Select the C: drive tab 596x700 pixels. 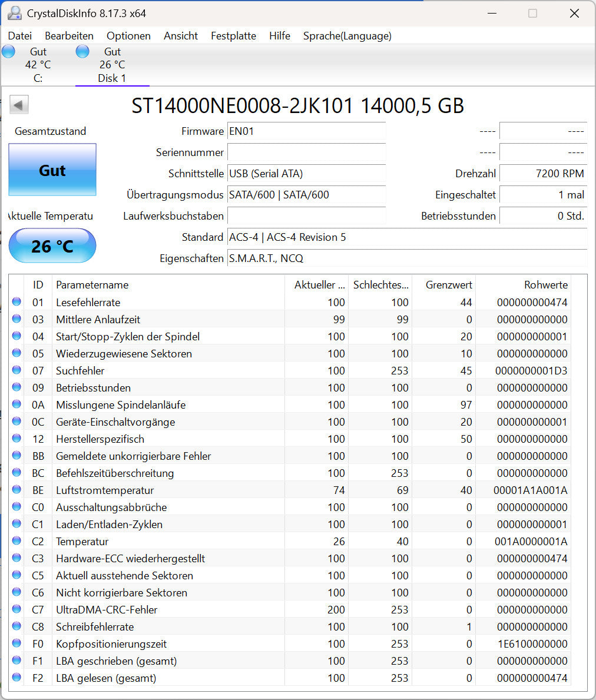(38, 65)
